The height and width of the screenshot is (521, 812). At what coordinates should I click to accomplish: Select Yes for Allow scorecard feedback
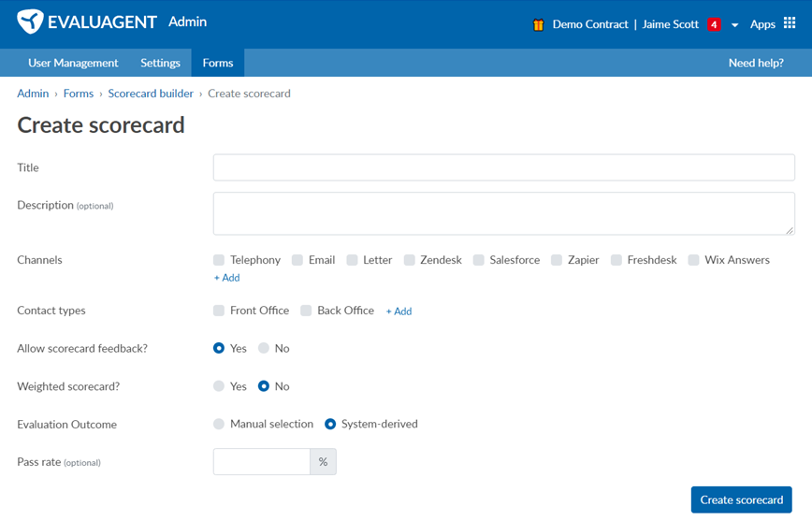coord(219,348)
